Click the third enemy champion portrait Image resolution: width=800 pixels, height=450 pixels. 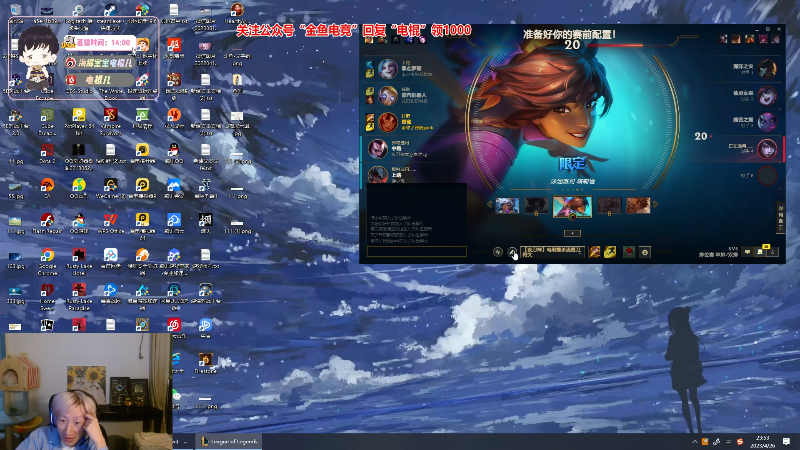coord(767,122)
